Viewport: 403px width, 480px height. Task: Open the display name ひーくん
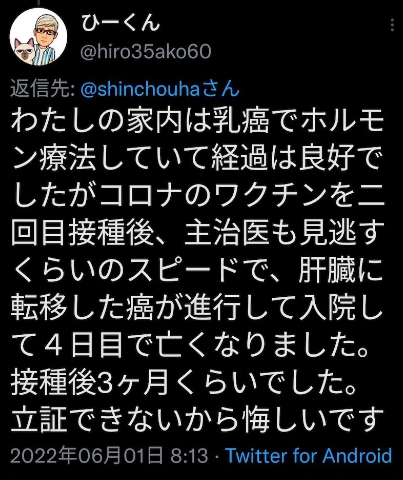pos(120,23)
